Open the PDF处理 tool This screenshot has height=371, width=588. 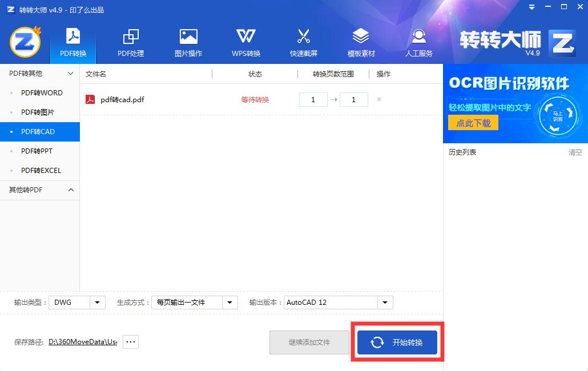[131, 43]
